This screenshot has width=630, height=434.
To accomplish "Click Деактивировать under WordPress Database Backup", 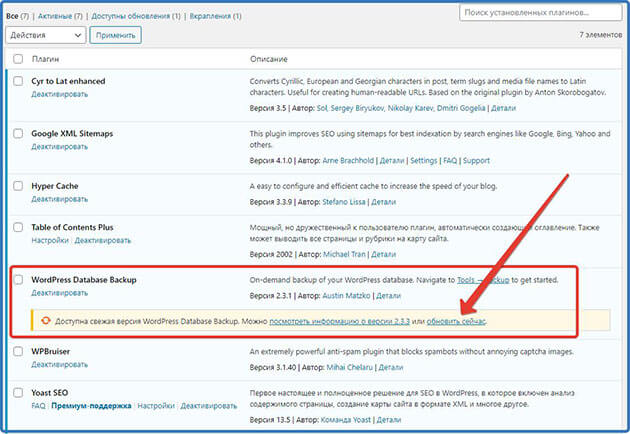I will click(59, 293).
